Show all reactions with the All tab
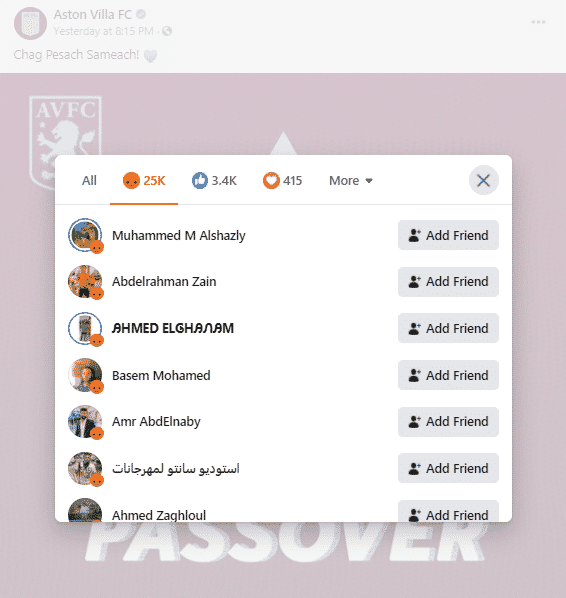This screenshot has width=566, height=598. click(x=89, y=180)
